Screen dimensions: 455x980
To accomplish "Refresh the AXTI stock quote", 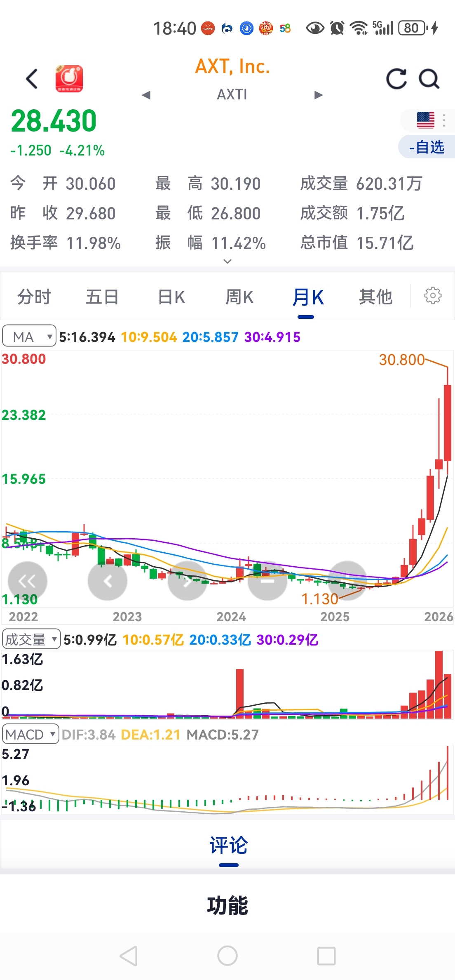I will click(x=396, y=79).
